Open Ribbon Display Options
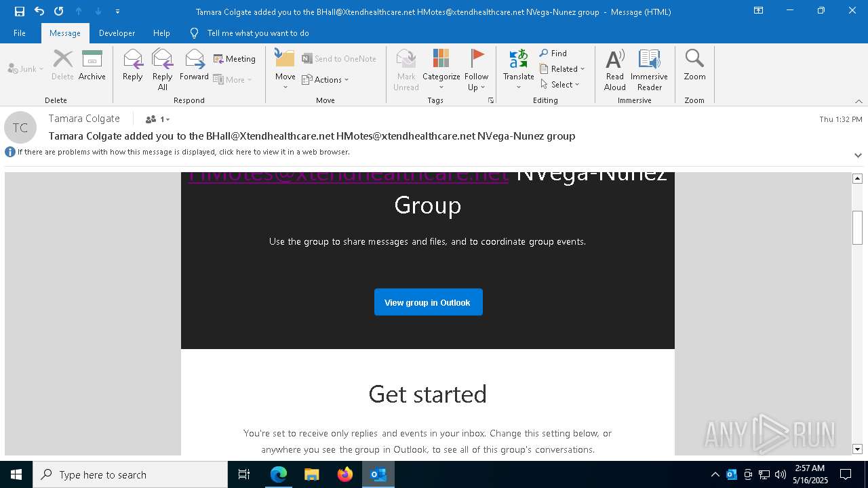868x488 pixels. 758,11
